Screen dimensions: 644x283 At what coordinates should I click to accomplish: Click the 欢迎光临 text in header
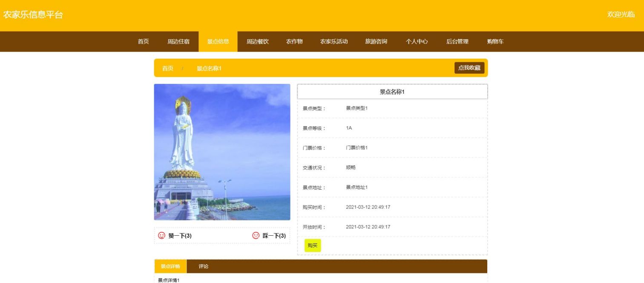(621, 14)
